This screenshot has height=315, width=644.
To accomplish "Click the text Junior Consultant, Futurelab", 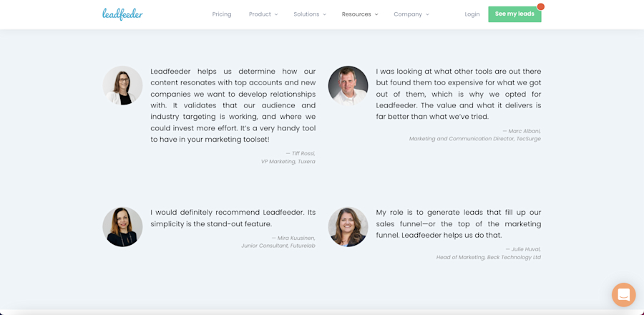I will [278, 246].
